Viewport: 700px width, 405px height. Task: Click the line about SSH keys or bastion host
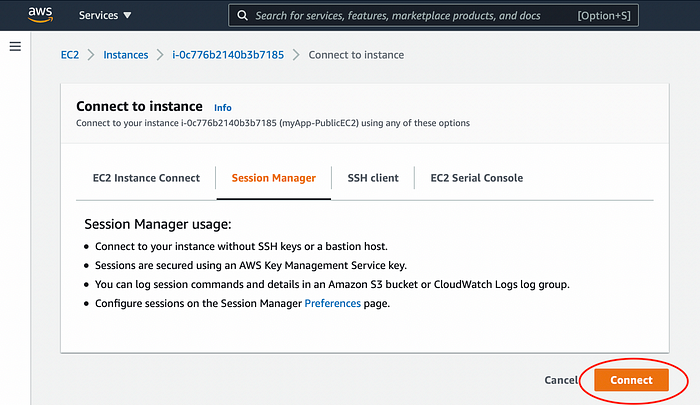(x=241, y=246)
